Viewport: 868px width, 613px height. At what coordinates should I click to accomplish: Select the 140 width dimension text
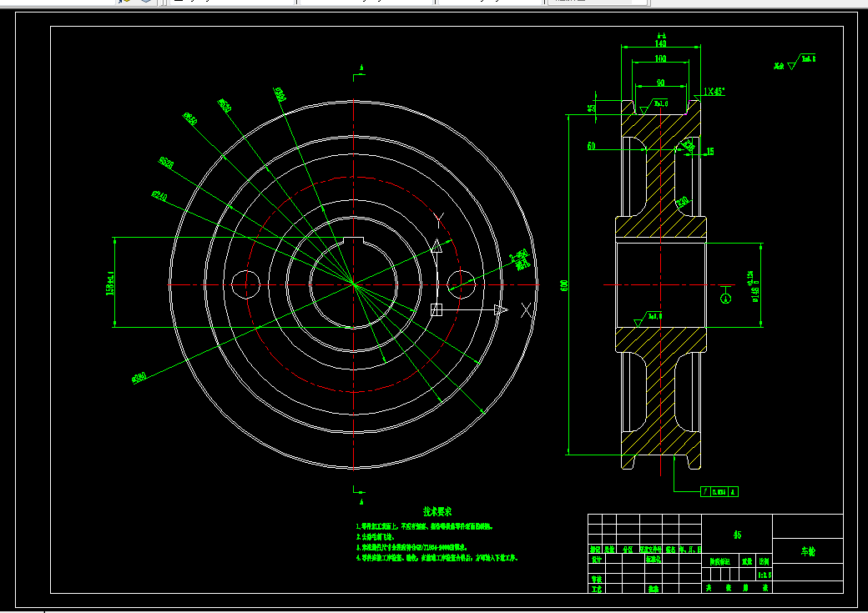click(660, 43)
